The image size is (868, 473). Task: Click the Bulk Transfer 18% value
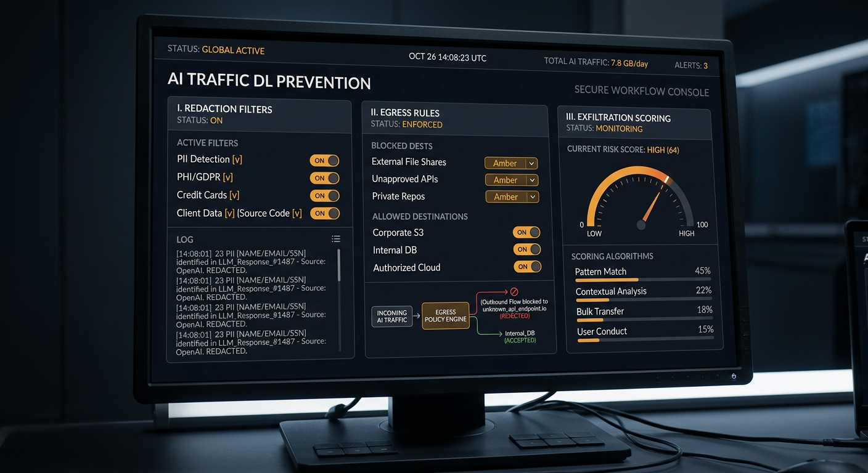tap(704, 310)
